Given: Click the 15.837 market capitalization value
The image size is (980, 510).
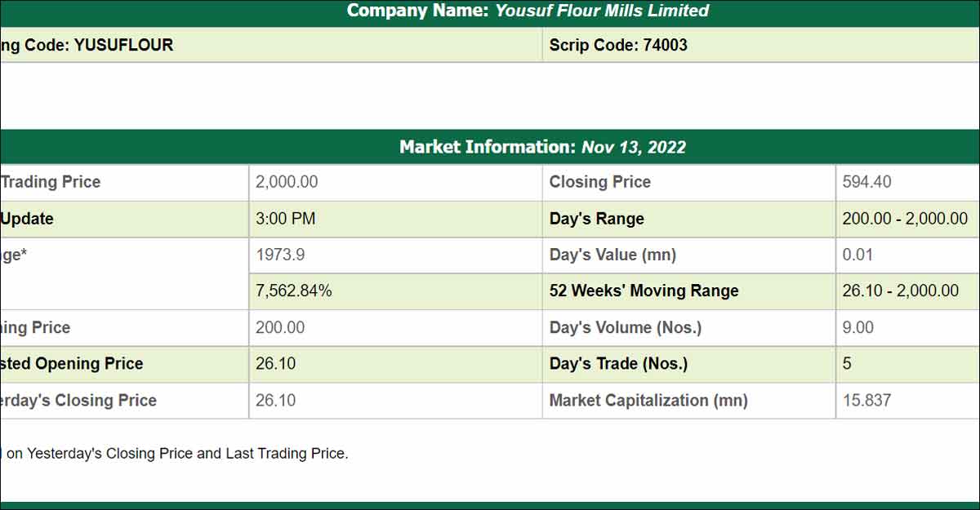Looking at the screenshot, I should (866, 401).
